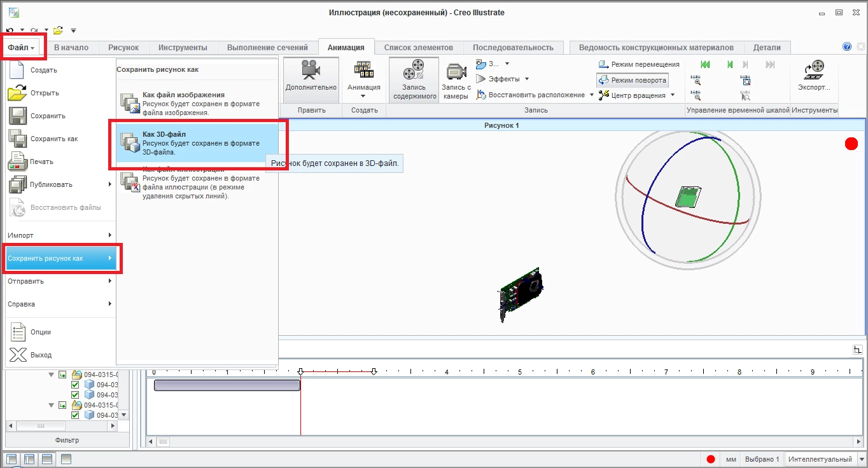Click the Фильтр button below tree
This screenshot has height=468, width=868.
pos(67,440)
